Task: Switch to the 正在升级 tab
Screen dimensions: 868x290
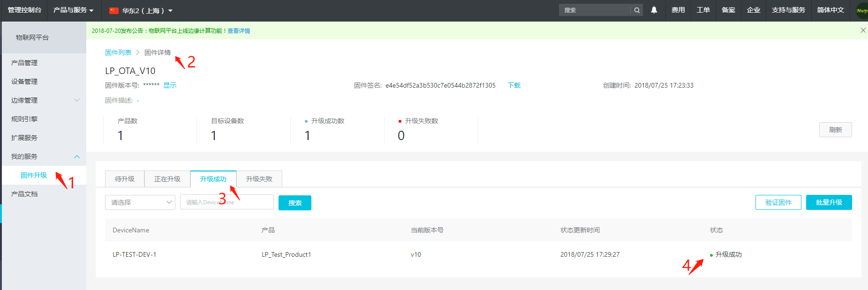Action: coord(167,179)
